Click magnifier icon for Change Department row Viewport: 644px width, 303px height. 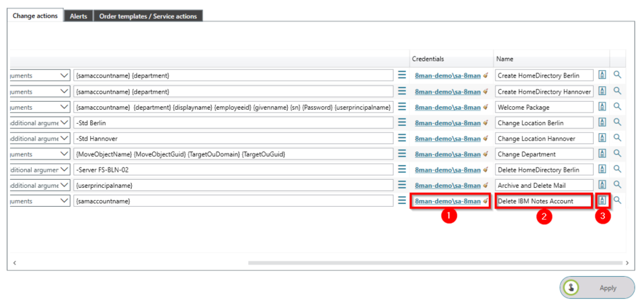[x=617, y=154]
